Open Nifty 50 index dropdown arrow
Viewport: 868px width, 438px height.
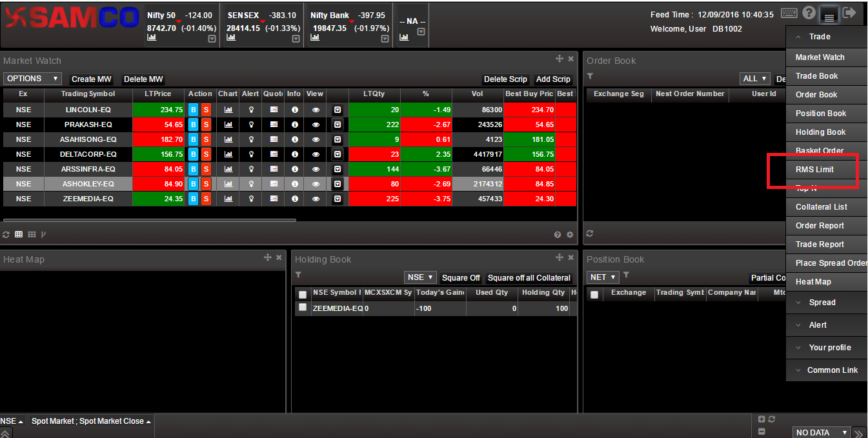pos(212,39)
